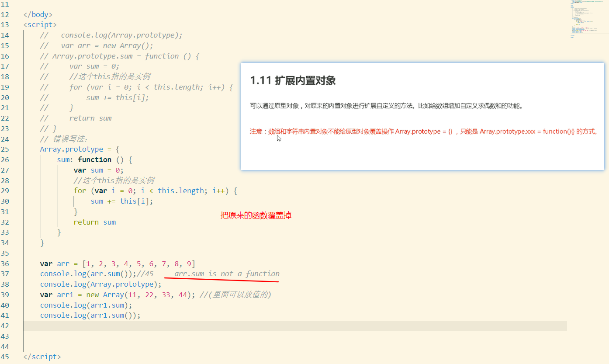
Task: Click 'var arr = [1, 2, 3...9]' declaration
Action: [118, 264]
